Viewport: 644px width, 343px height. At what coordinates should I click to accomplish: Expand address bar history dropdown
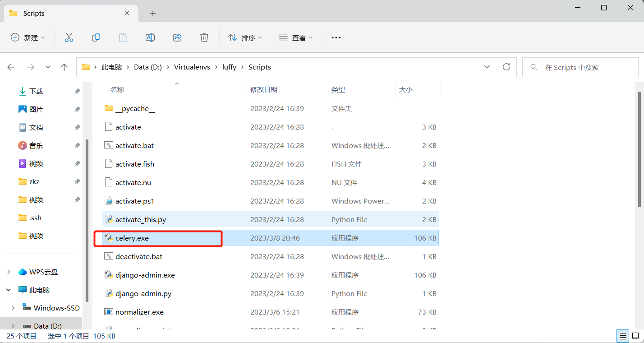coord(487,67)
